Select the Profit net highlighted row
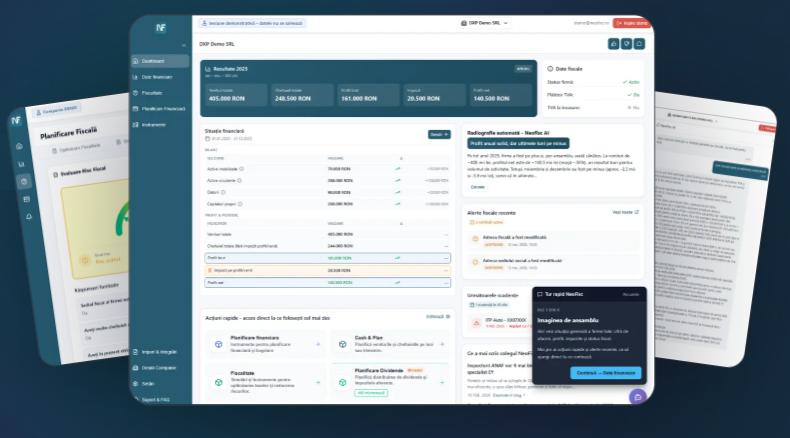This screenshot has height=438, width=790. (327, 283)
